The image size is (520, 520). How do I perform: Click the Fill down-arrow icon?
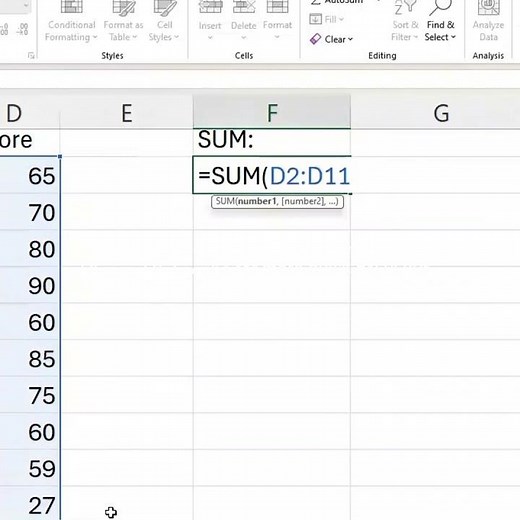pyautogui.click(x=315, y=19)
